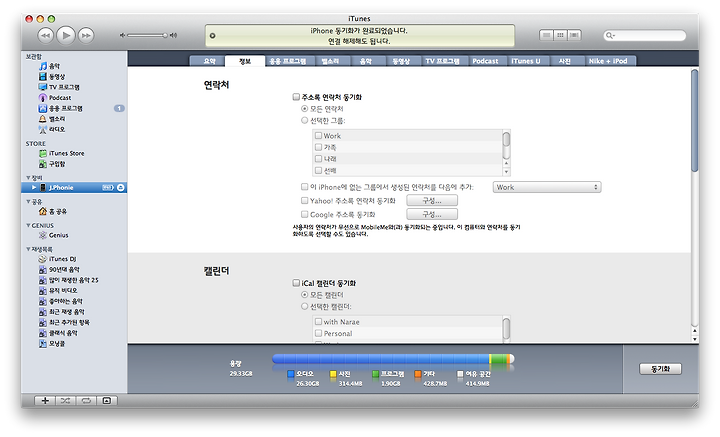
Task: Open iTunes Store in sidebar
Action: pos(66,153)
